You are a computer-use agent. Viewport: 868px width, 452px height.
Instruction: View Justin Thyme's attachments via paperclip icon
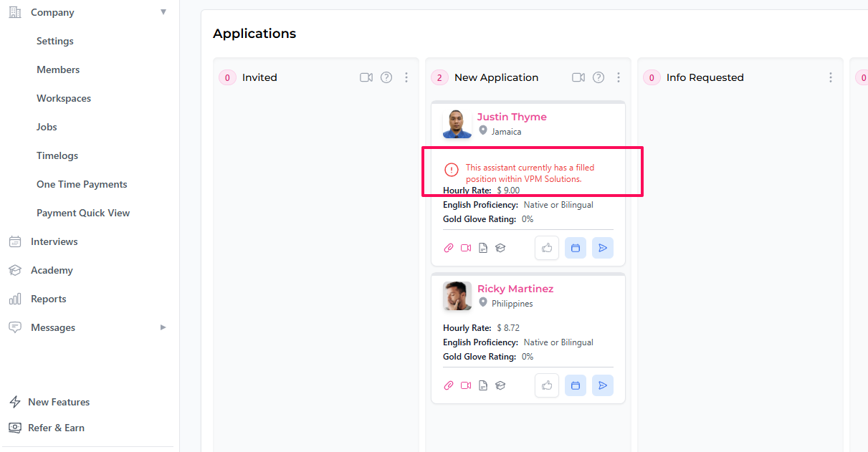pyautogui.click(x=449, y=247)
